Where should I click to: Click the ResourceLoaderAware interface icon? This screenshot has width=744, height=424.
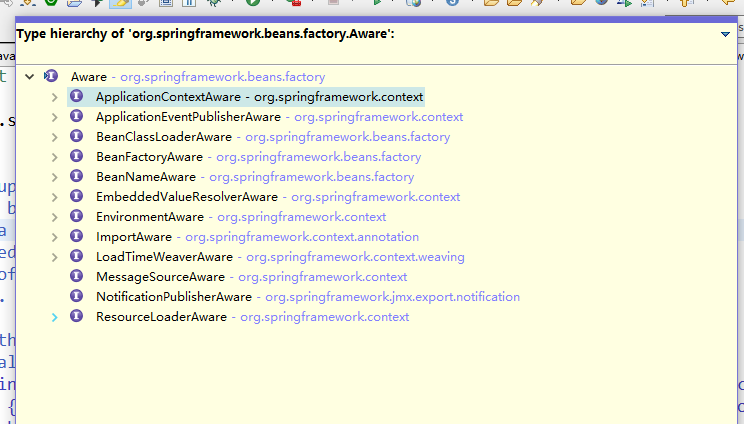tap(76, 316)
